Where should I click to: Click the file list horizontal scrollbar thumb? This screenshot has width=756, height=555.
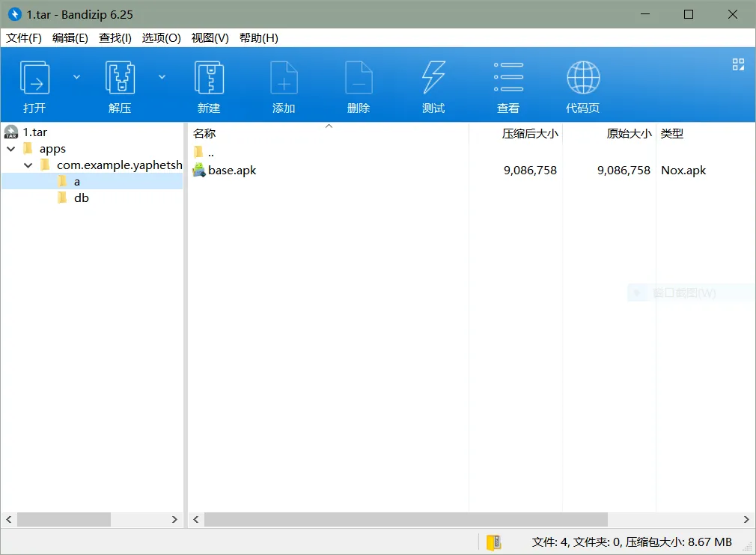(x=406, y=519)
